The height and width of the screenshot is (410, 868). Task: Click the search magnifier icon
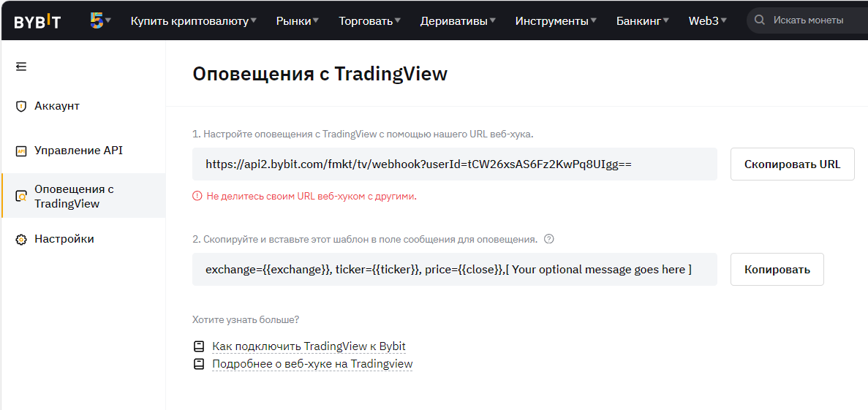click(761, 20)
